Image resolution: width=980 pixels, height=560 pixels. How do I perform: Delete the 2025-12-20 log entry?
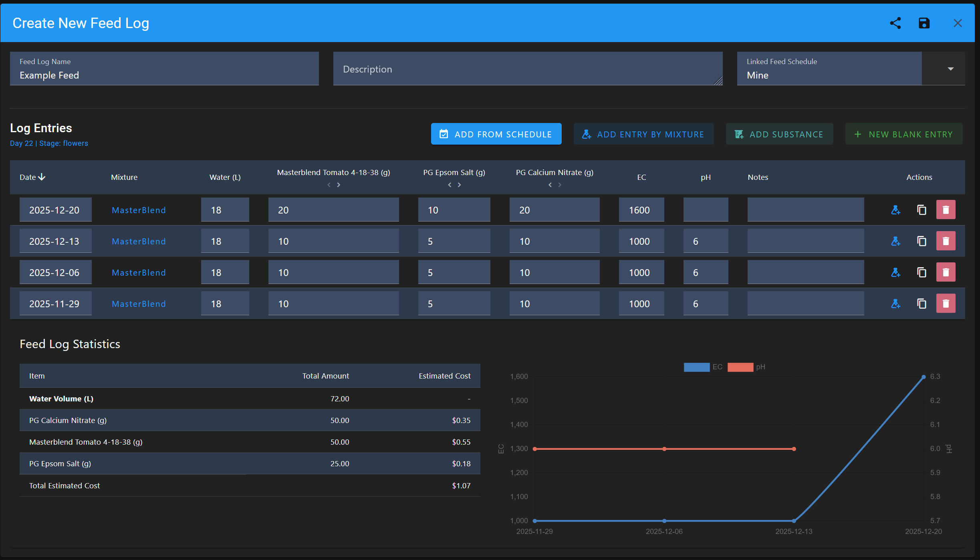point(946,209)
